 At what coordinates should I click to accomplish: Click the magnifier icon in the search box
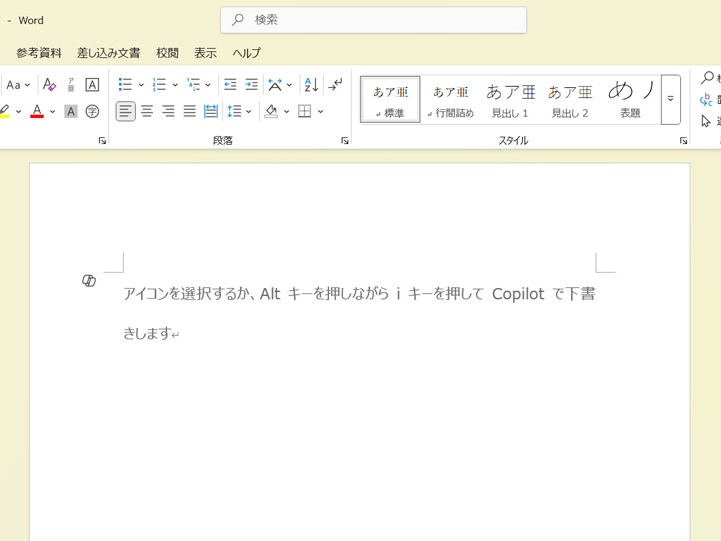pos(238,19)
